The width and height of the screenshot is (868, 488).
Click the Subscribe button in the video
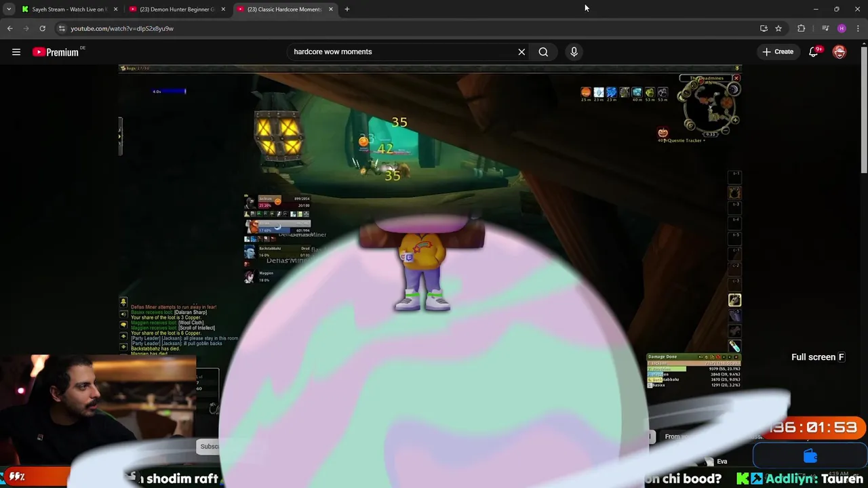pyautogui.click(x=210, y=446)
